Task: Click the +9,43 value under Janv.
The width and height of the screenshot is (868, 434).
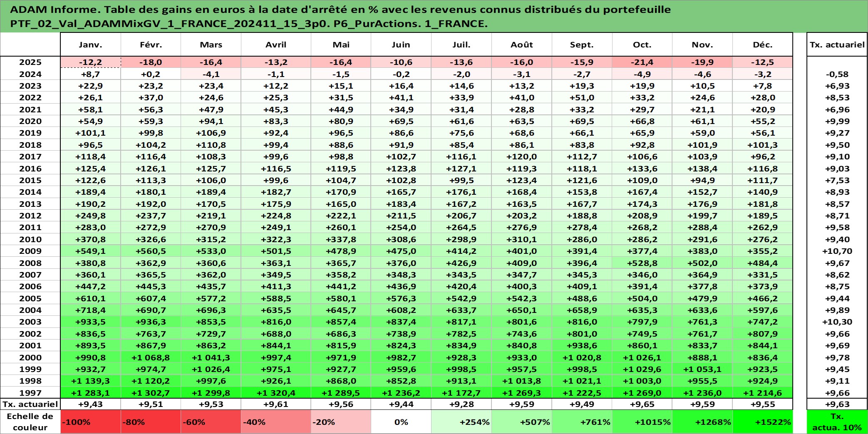Action: point(91,404)
